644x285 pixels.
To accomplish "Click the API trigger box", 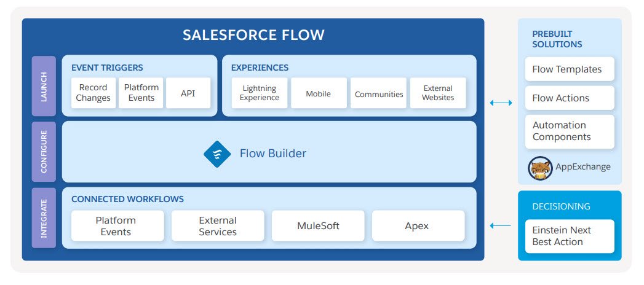I will [x=188, y=93].
